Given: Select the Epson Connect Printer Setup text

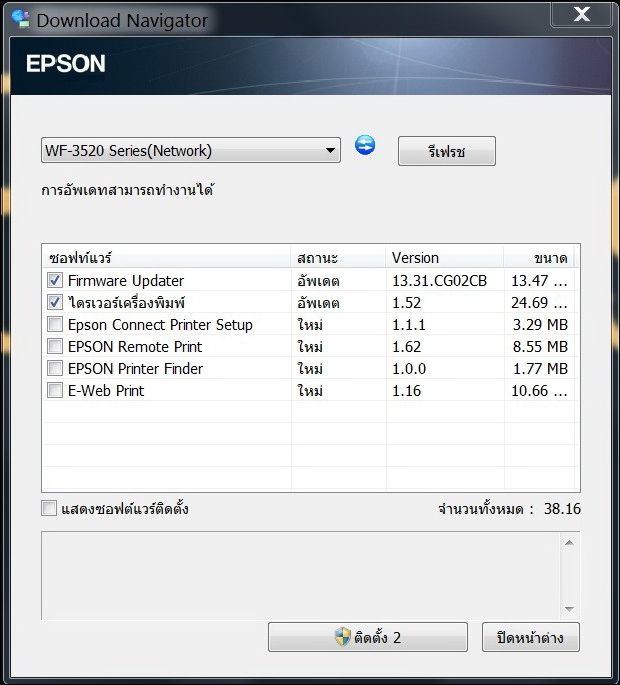Looking at the screenshot, I should [x=160, y=325].
